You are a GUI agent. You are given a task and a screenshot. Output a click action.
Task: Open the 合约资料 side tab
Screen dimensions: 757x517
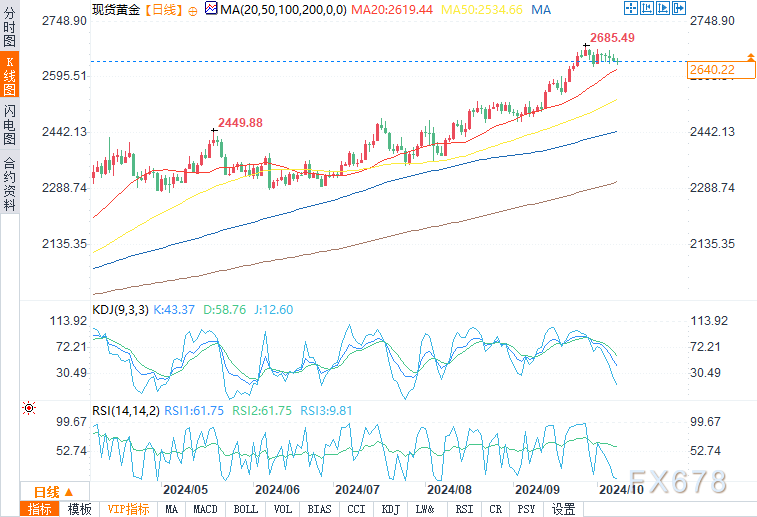coord(9,183)
